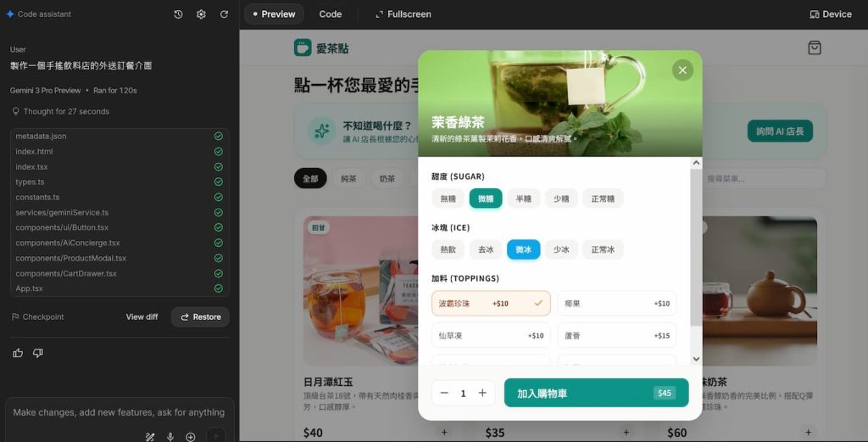Click the green check beside metadata.json

tap(219, 137)
